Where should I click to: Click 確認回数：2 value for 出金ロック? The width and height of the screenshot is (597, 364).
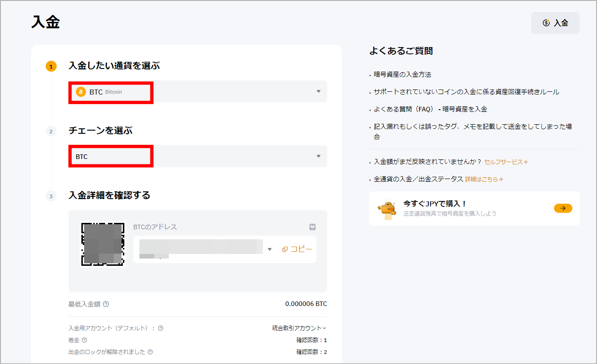click(312, 352)
